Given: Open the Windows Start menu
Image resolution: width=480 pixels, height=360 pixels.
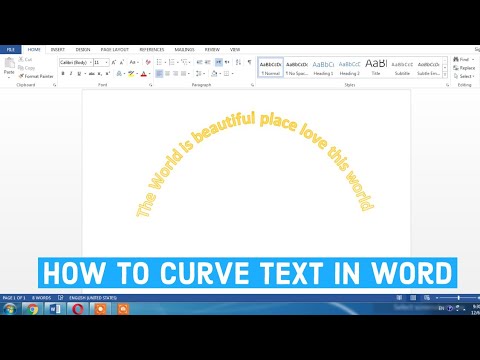Looking at the screenshot, I should [10, 309].
